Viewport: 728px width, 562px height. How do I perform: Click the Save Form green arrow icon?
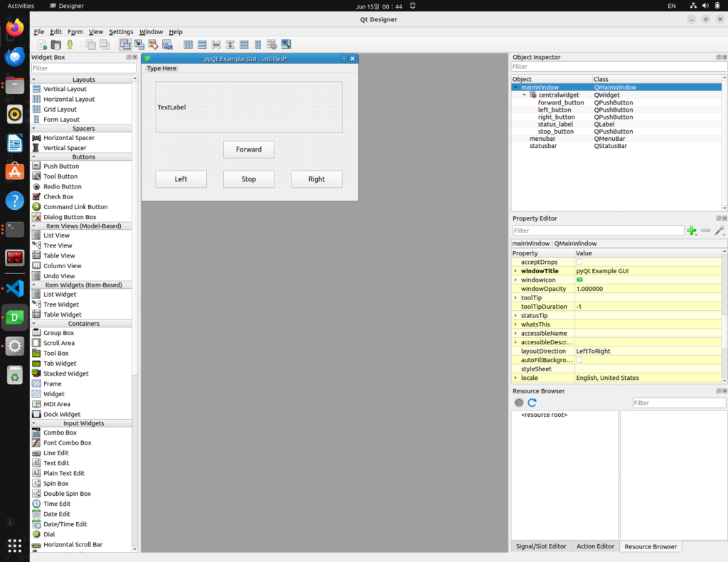(70, 45)
